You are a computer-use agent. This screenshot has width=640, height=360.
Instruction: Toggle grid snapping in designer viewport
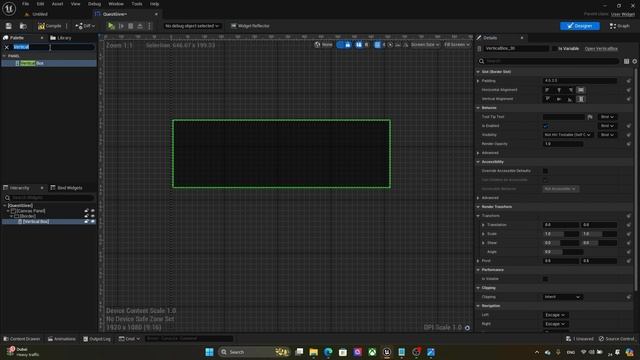coord(377,44)
